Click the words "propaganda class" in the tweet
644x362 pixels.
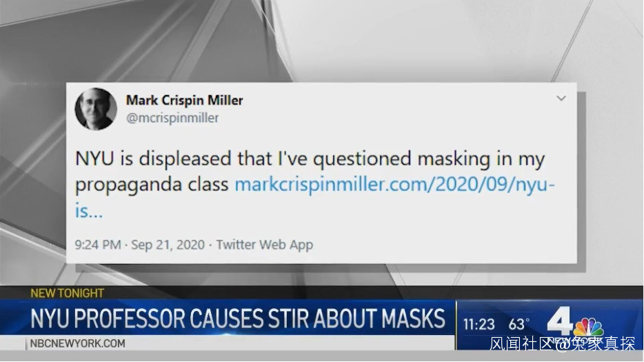(152, 185)
